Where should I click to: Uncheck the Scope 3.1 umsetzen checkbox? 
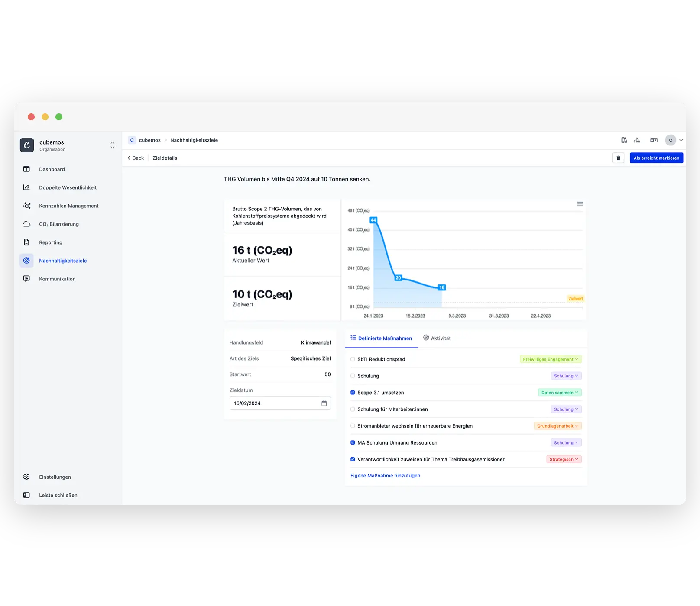pyautogui.click(x=353, y=393)
